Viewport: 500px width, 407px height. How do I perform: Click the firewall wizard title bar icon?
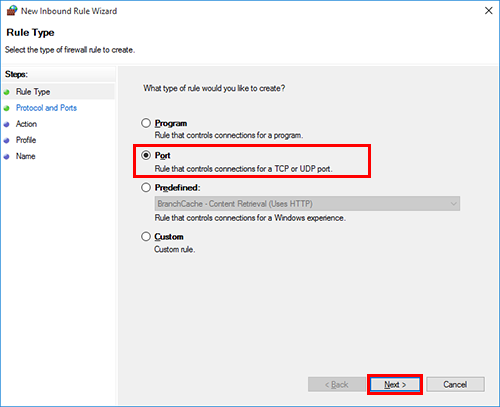click(x=12, y=10)
